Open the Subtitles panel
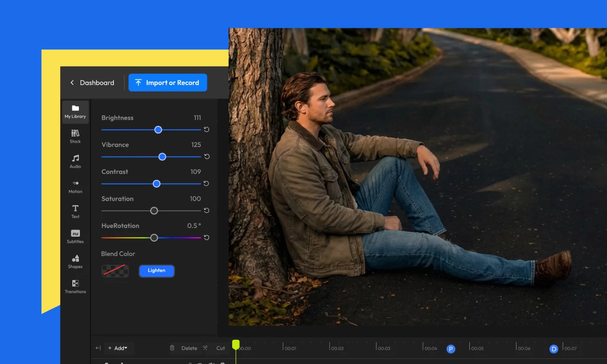Image resolution: width=607 pixels, height=364 pixels. coord(75,236)
